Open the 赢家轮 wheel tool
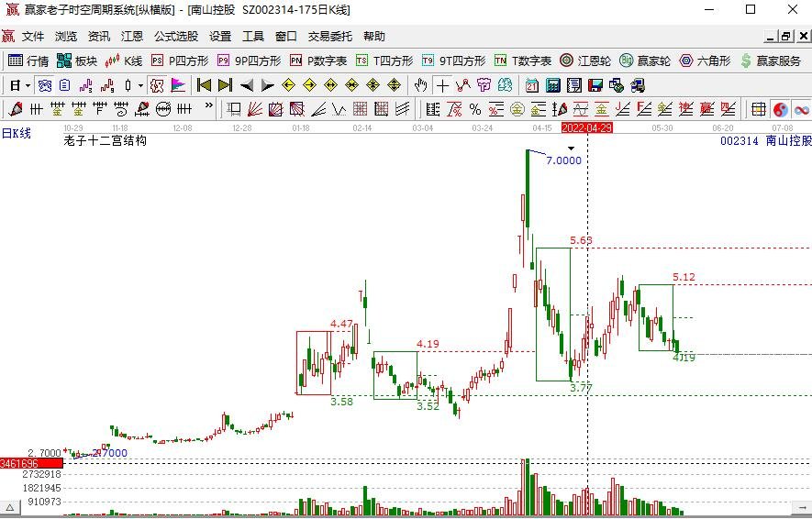This screenshot has height=519, width=812. click(645, 61)
